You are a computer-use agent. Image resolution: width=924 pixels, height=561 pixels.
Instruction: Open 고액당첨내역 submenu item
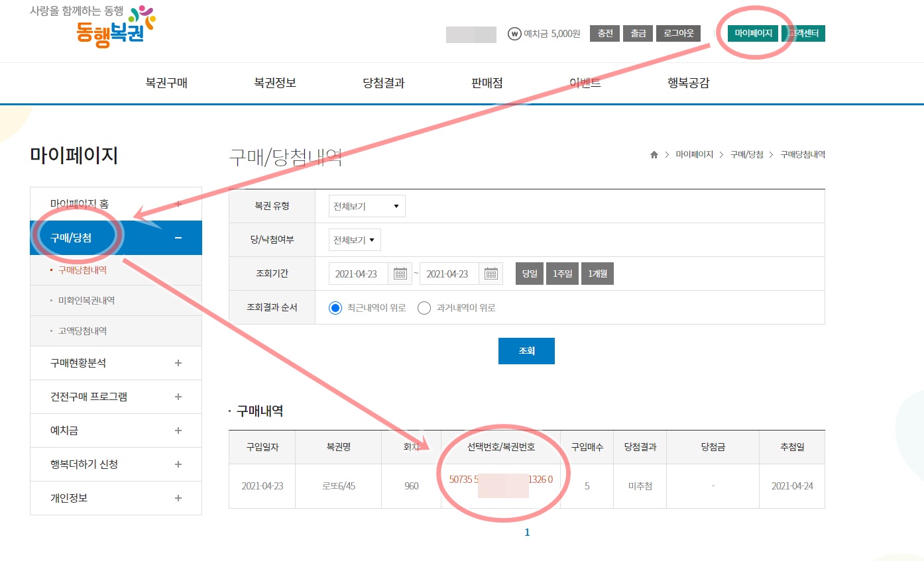coord(82,331)
